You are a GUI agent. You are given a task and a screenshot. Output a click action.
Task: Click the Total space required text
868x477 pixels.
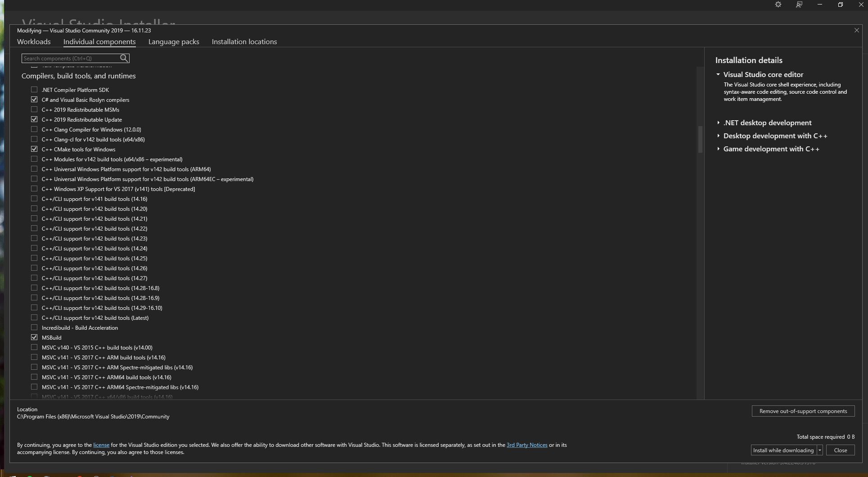pos(825,436)
